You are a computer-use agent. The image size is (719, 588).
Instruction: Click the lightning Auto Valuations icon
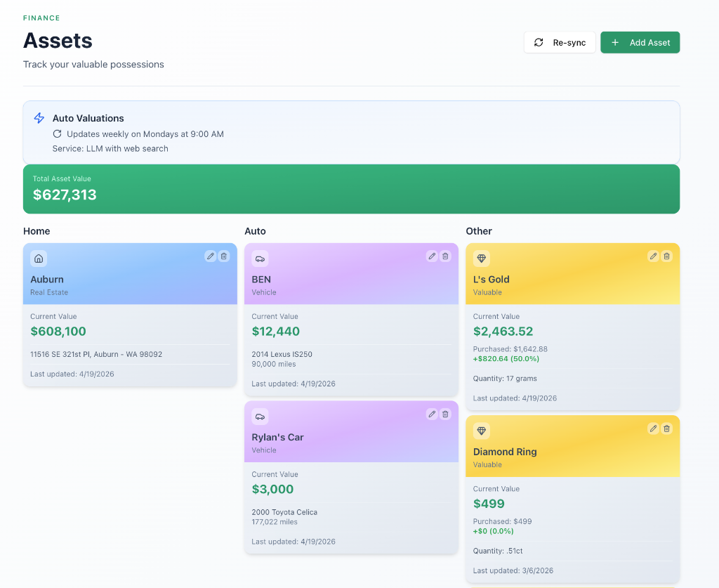pyautogui.click(x=39, y=118)
